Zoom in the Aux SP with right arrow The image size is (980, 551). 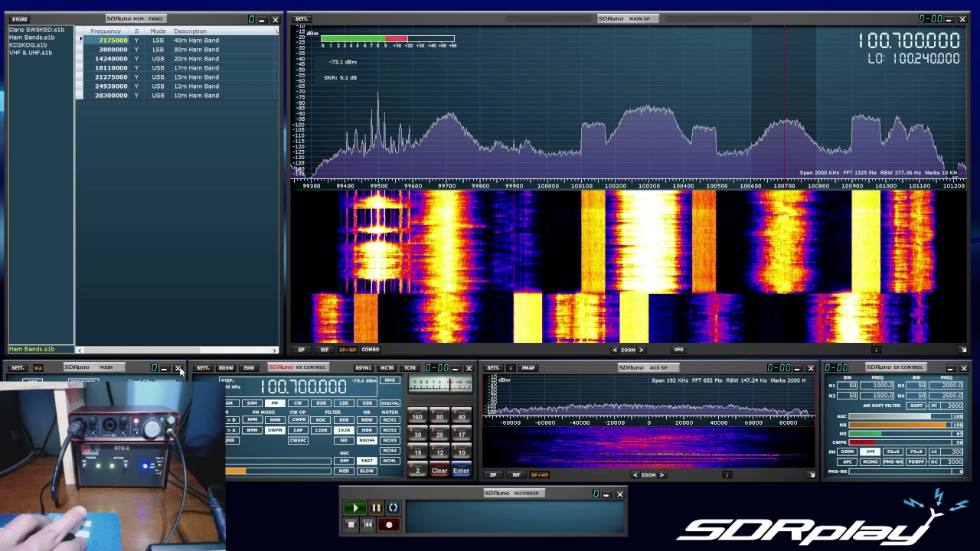(662, 474)
